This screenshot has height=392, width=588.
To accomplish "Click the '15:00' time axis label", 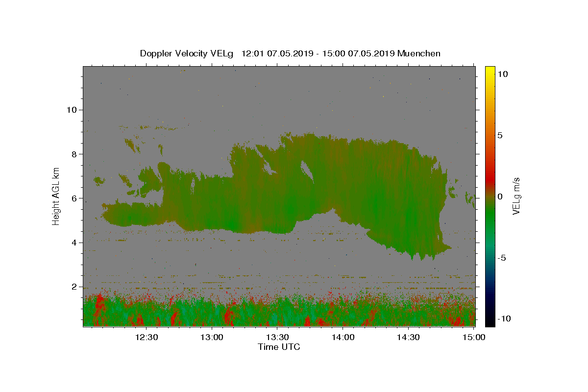I will click(x=474, y=337).
